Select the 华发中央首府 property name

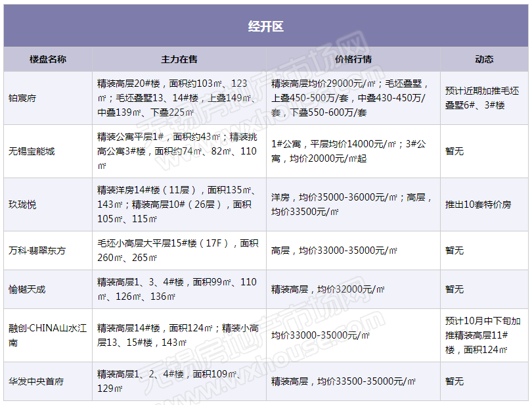[x=36, y=381]
